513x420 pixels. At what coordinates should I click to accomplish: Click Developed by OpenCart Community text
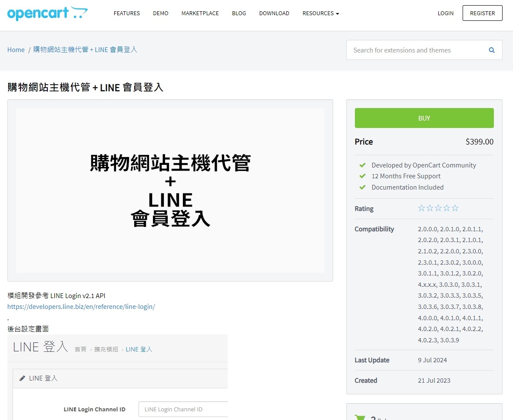[x=424, y=165]
